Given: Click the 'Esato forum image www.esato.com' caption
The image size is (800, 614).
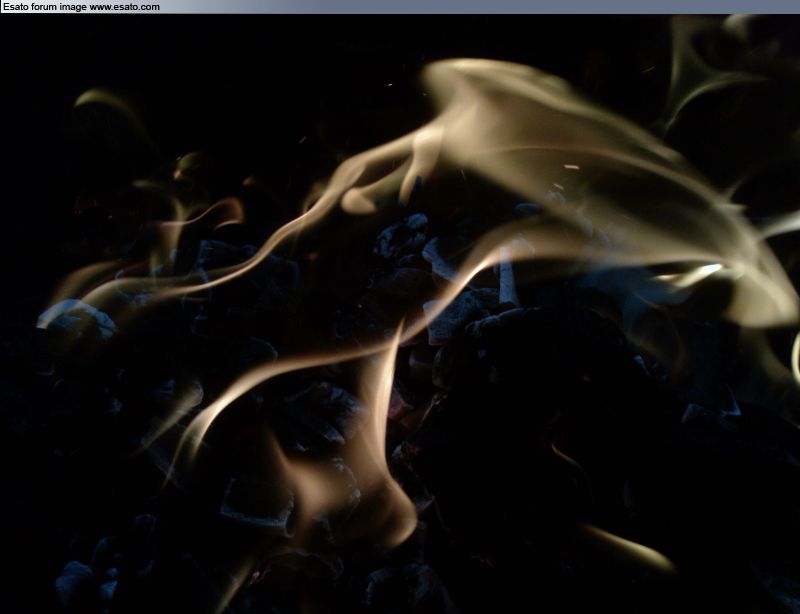Looking at the screenshot, I should coord(82,7).
